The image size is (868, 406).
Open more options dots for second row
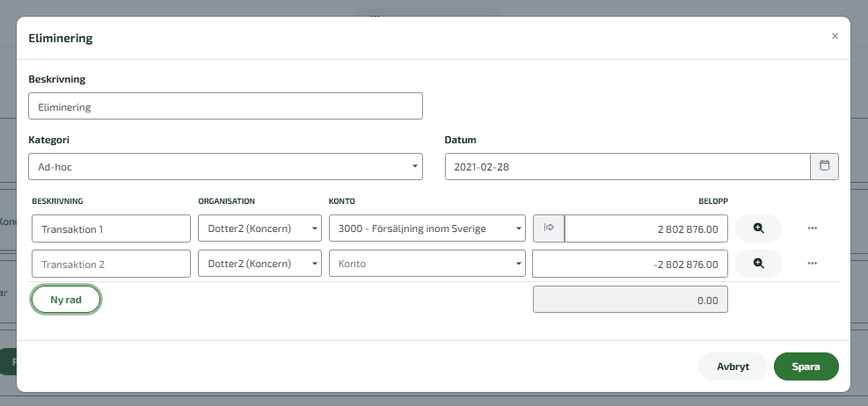point(812,264)
